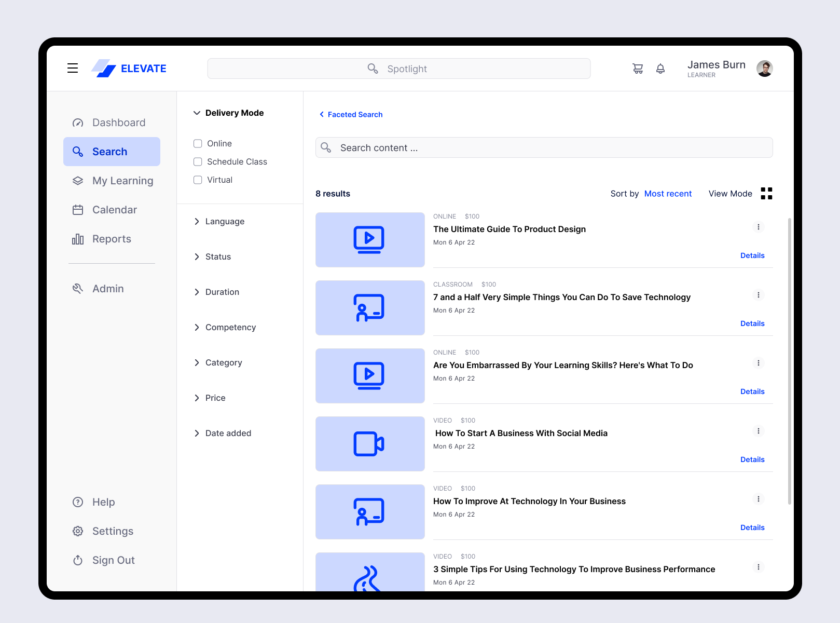Click the shopping cart icon
The width and height of the screenshot is (840, 623).
[638, 68]
